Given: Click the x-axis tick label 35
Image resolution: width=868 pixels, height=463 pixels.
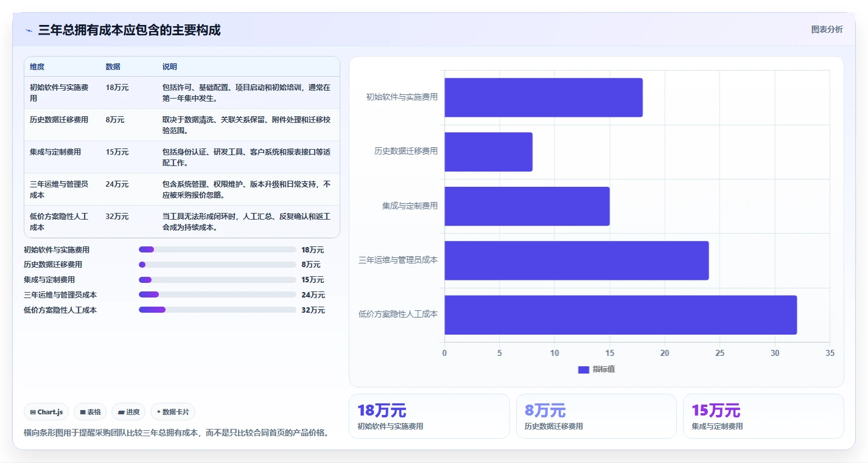Looking at the screenshot, I should 830,353.
